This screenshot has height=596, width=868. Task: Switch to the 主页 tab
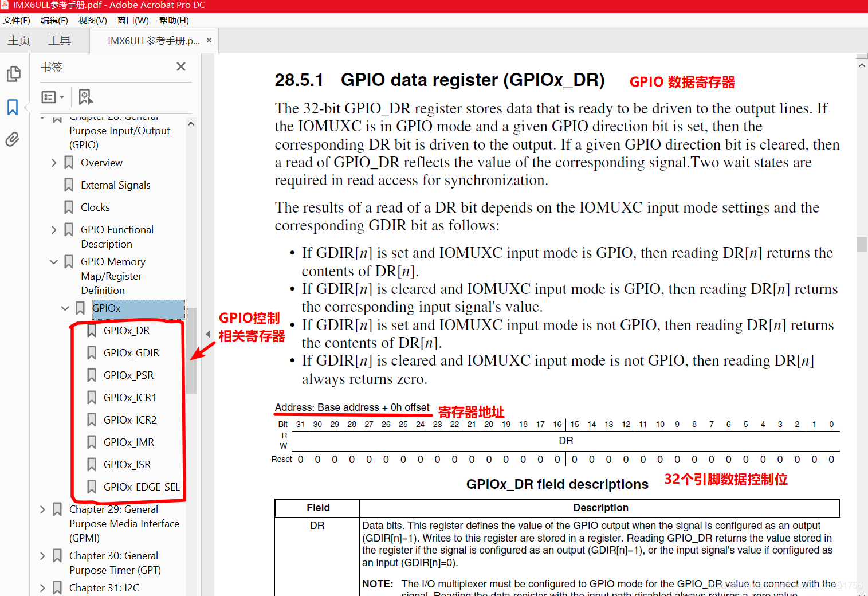19,40
